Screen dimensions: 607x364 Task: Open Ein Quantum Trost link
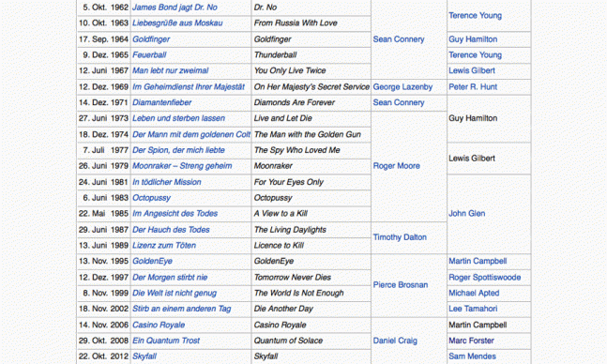[x=166, y=341]
